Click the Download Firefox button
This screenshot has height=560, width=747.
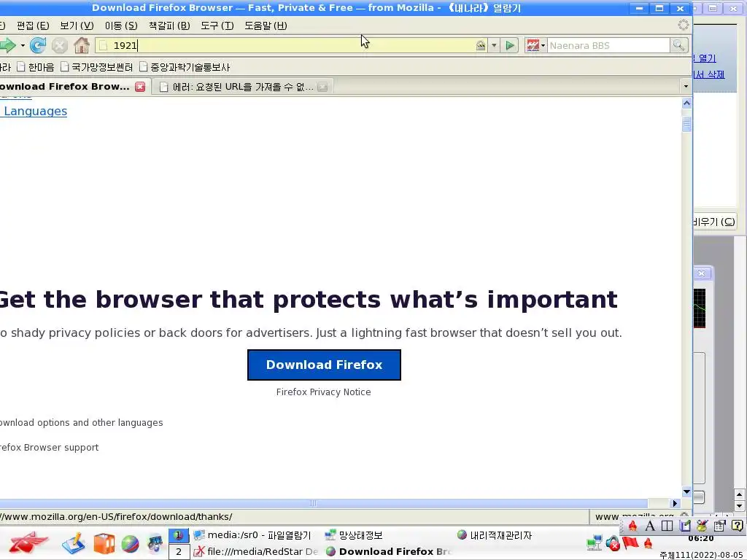coord(324,365)
